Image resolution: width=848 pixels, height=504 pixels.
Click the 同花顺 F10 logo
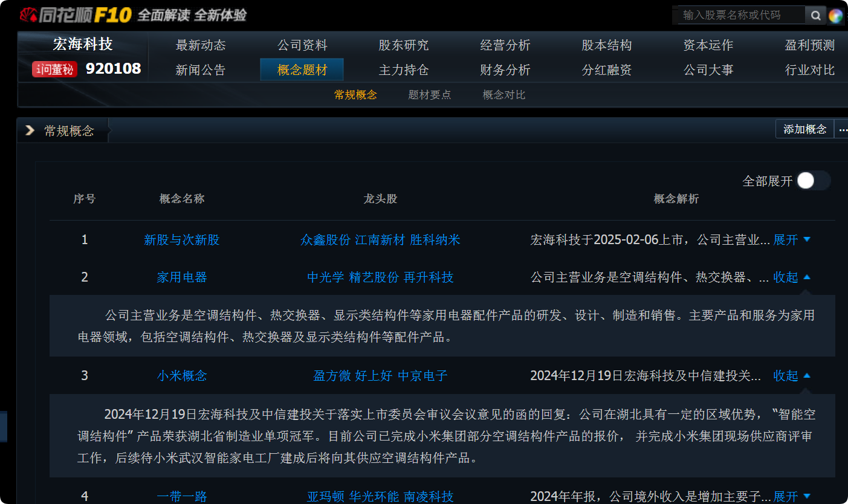click(x=76, y=15)
